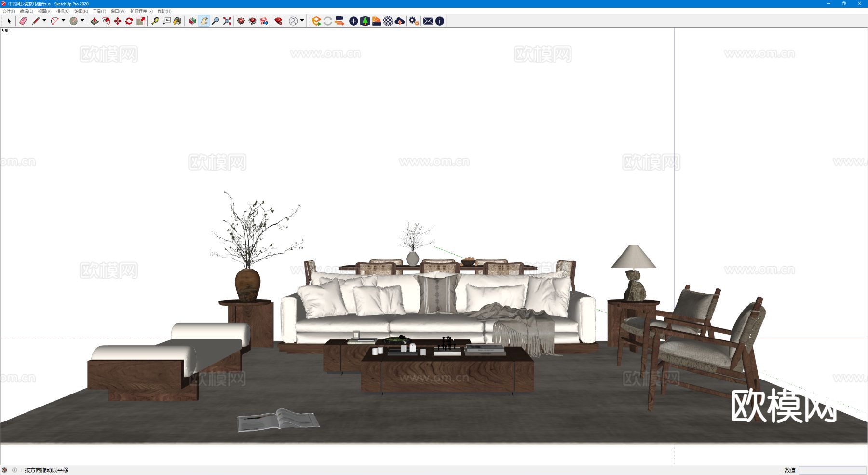
Task: Select the Pan hand tool
Action: tap(203, 21)
